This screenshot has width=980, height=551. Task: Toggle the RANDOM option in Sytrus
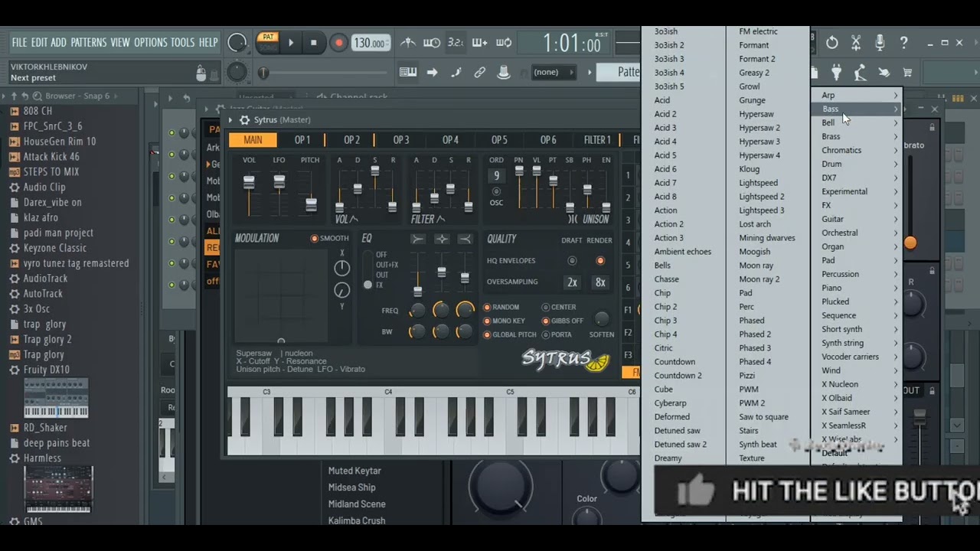tap(502, 307)
